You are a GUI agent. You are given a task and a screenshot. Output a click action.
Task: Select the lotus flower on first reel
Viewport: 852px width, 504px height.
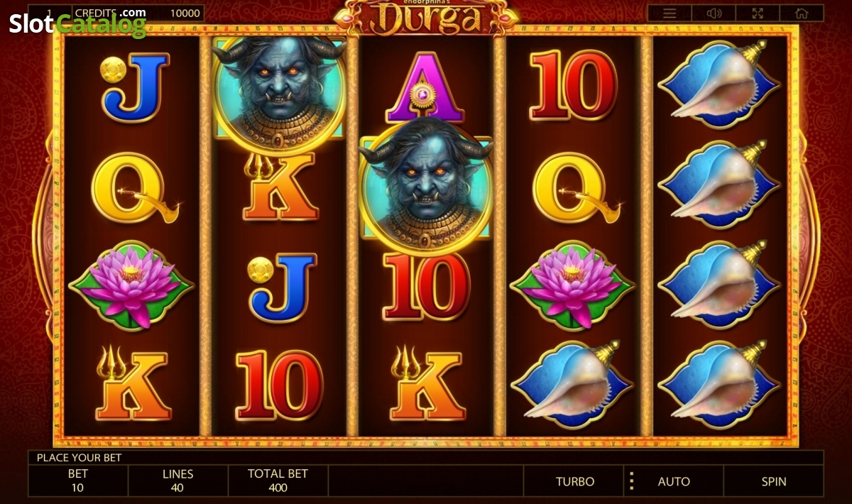pos(131,285)
